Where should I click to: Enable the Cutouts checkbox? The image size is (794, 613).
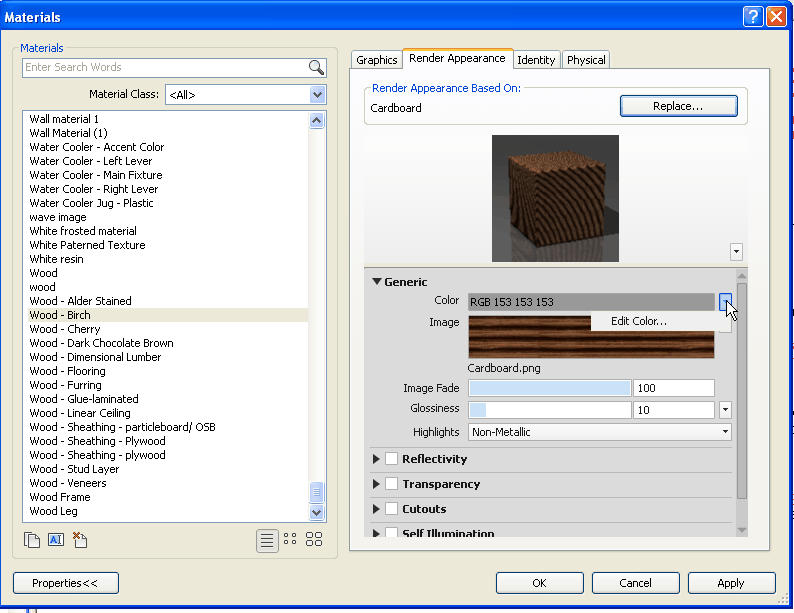(x=392, y=509)
